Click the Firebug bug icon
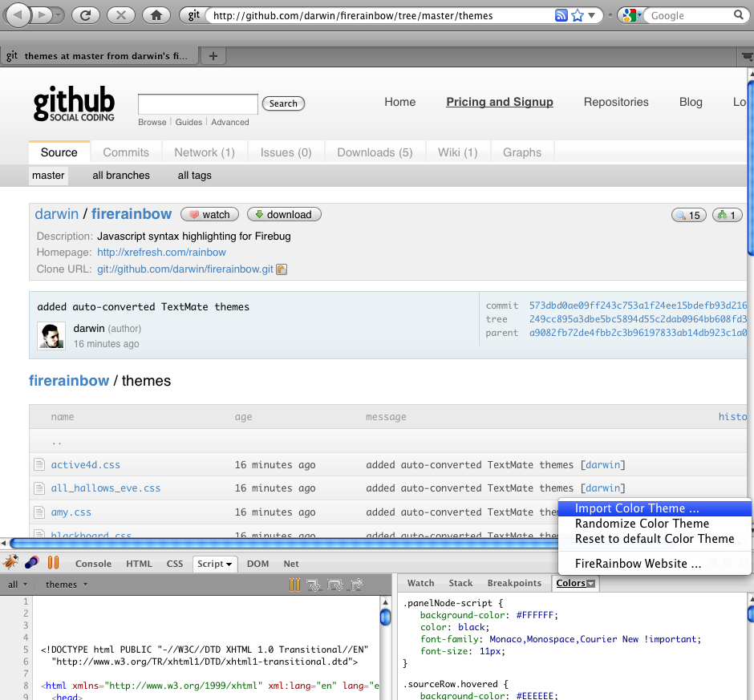 click(11, 563)
